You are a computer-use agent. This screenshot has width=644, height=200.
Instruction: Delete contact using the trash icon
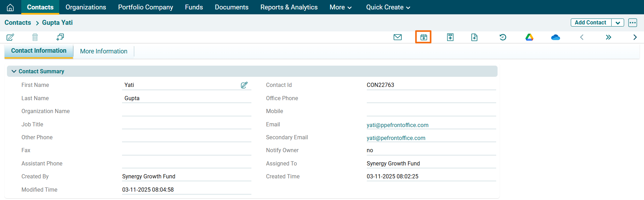pyautogui.click(x=35, y=37)
